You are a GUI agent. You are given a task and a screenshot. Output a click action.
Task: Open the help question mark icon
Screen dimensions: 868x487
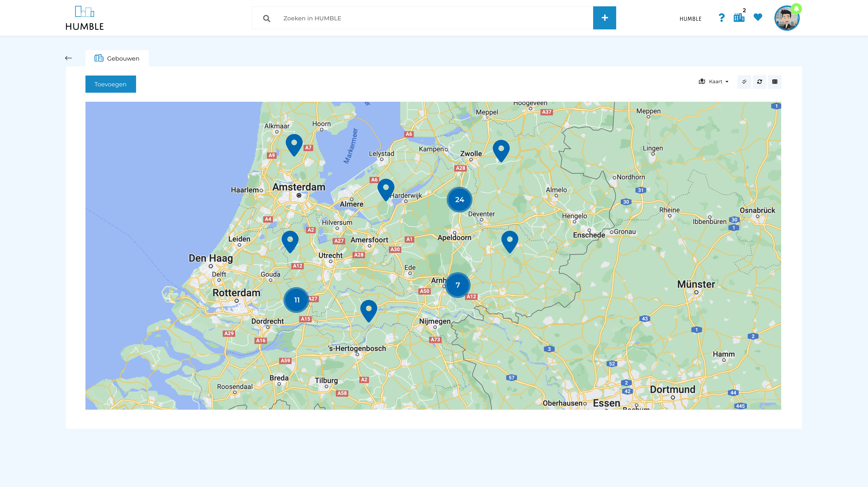pyautogui.click(x=722, y=18)
